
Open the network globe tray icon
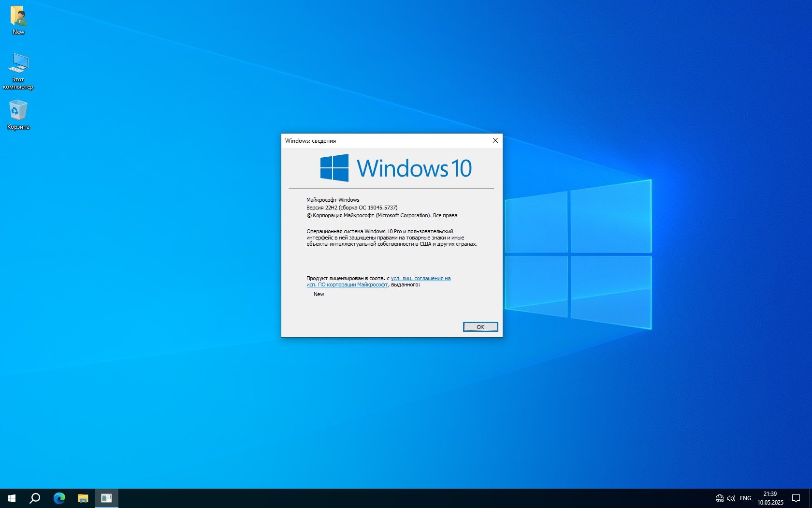click(x=719, y=498)
